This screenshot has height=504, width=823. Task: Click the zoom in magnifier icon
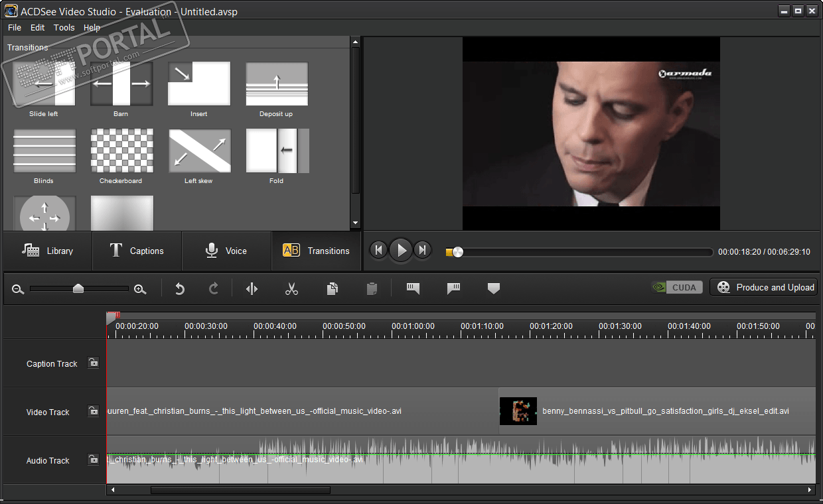(x=140, y=289)
